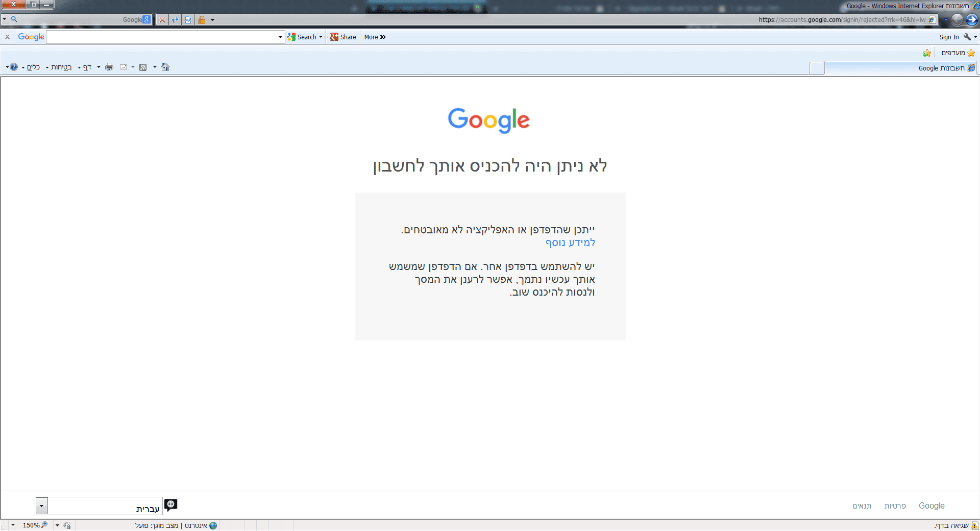
Task: Stop page loading with the red X icon
Action: coord(162,19)
